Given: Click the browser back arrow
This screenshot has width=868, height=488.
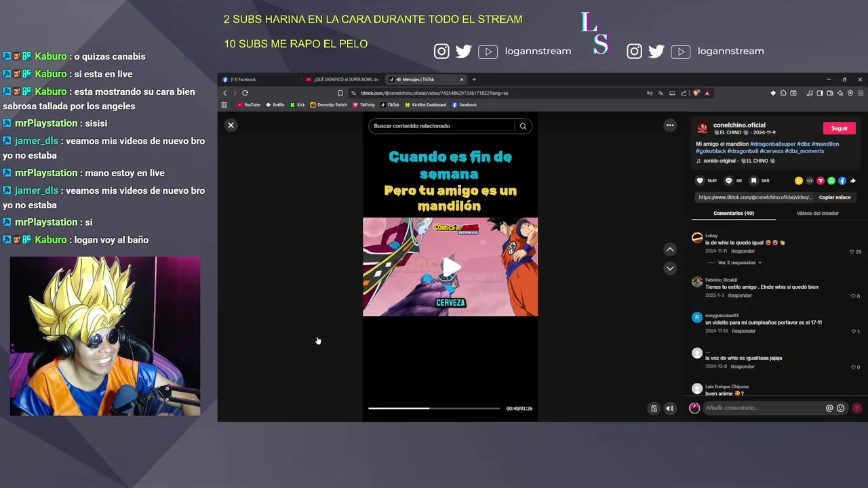Looking at the screenshot, I should (225, 93).
